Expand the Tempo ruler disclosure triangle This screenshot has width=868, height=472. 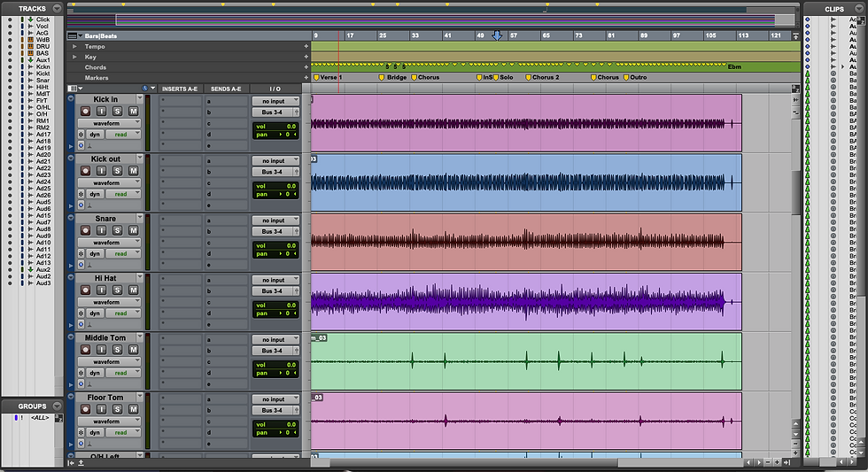(x=74, y=46)
